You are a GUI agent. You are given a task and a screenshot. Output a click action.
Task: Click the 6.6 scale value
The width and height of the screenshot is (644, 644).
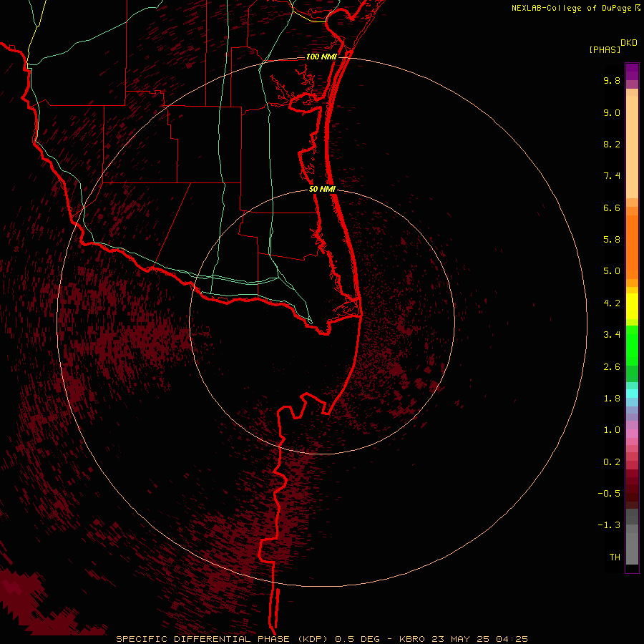[x=612, y=208]
